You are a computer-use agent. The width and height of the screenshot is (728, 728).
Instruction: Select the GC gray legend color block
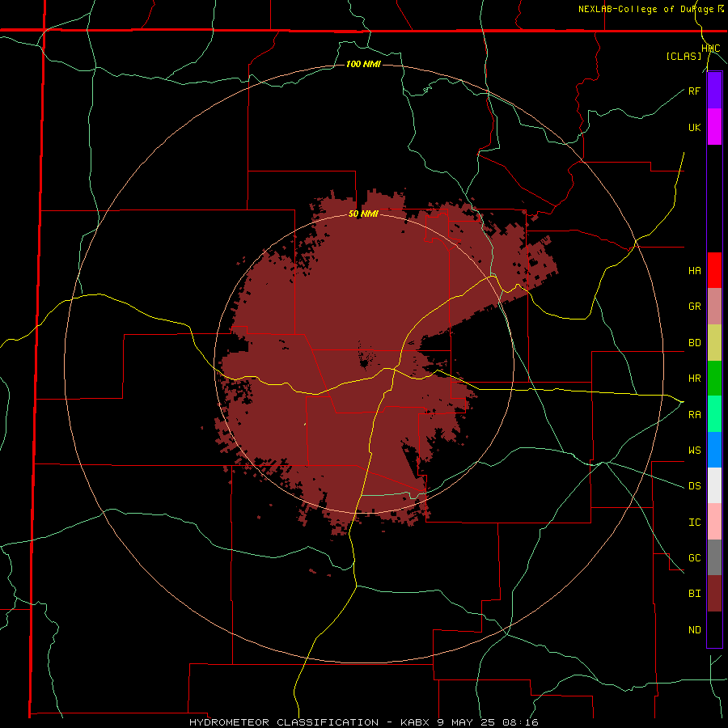(x=714, y=557)
